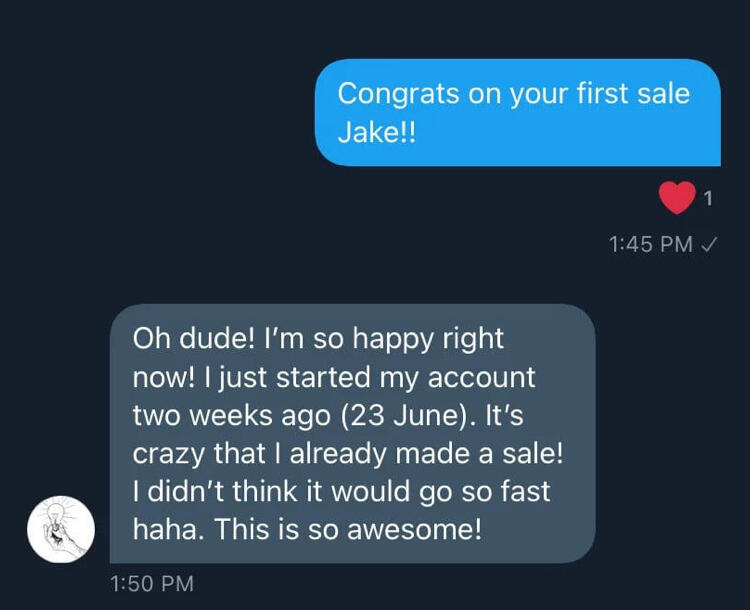
Task: Click the sent checkmark beside 1:45 PM
Action: click(x=711, y=245)
